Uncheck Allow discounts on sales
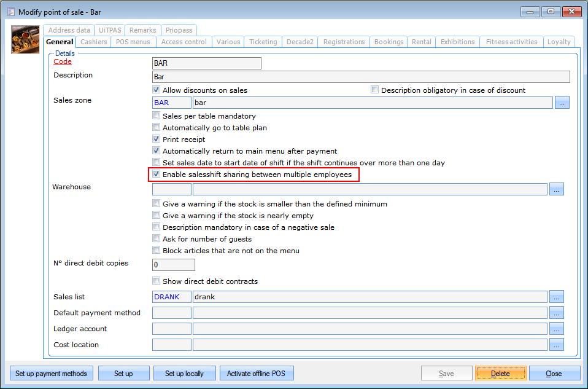588x389 pixels. coord(157,90)
